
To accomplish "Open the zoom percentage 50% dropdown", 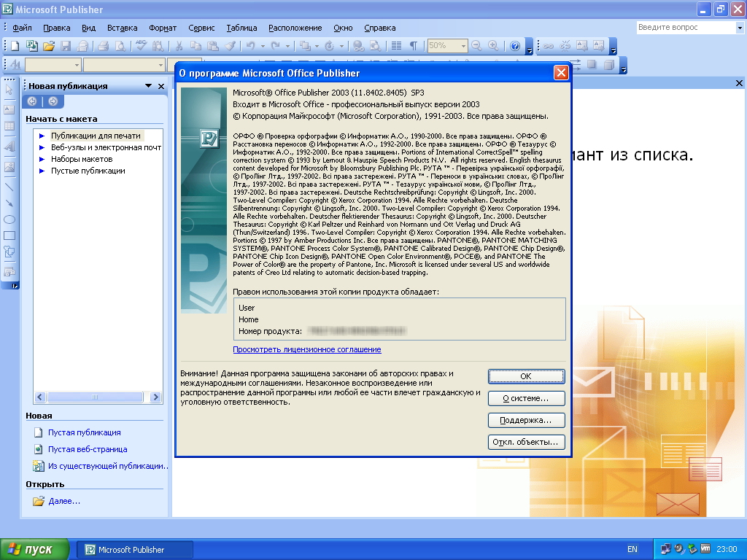I will point(463,46).
